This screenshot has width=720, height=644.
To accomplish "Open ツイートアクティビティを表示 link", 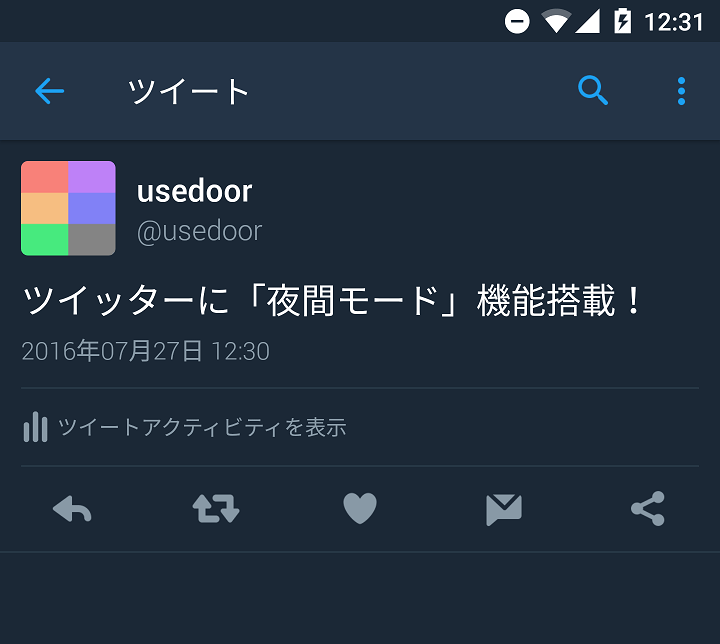I will point(202,427).
